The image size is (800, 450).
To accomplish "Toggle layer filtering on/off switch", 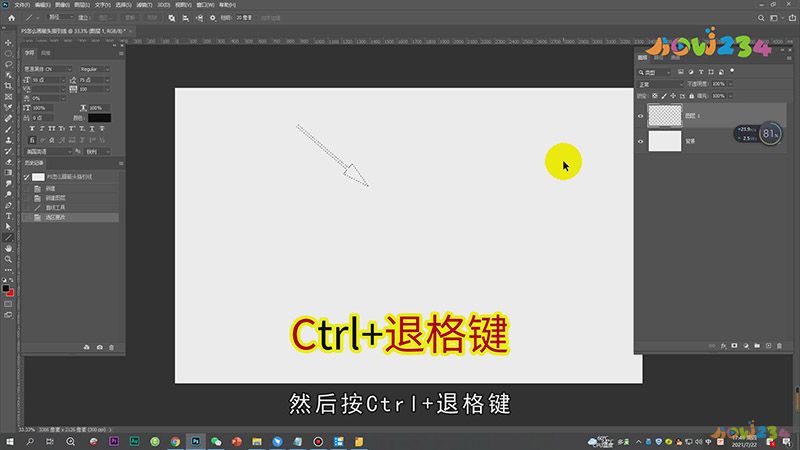I will click(x=732, y=71).
